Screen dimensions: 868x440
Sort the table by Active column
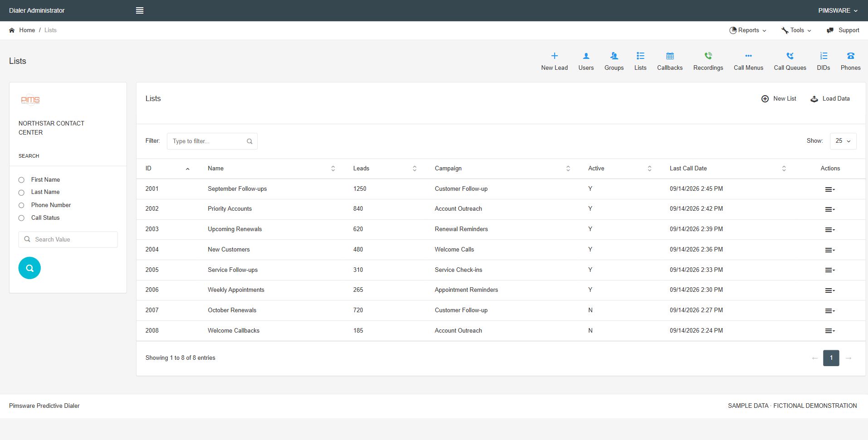(619, 169)
